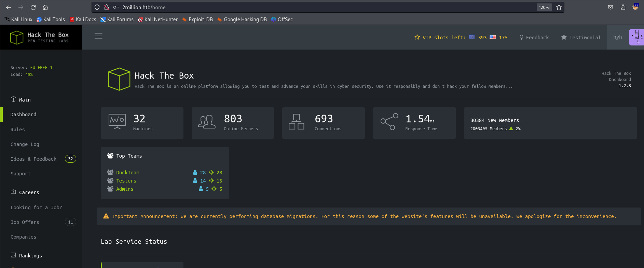Click the browser forward arrow

point(21,7)
